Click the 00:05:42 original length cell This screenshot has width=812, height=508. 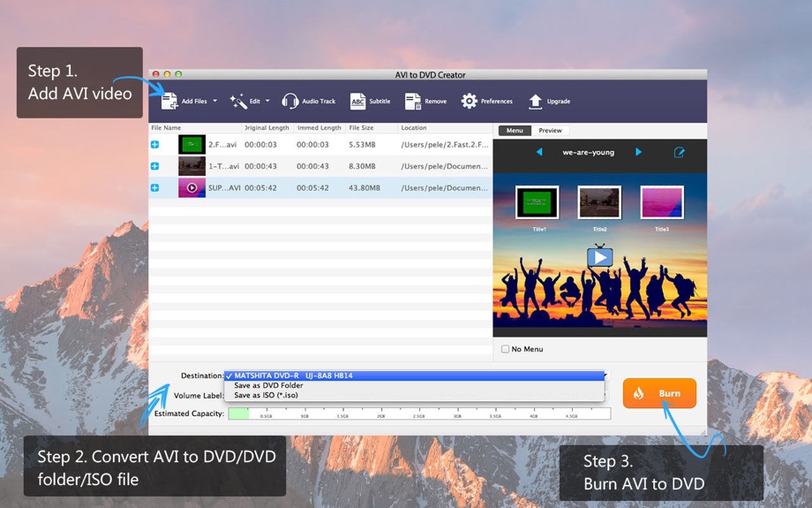point(260,187)
